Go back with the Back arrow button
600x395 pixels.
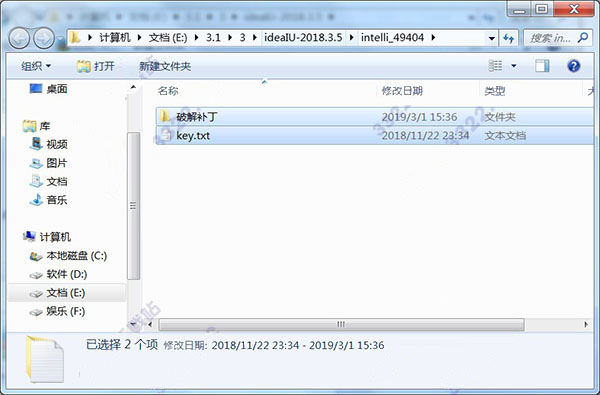point(19,38)
